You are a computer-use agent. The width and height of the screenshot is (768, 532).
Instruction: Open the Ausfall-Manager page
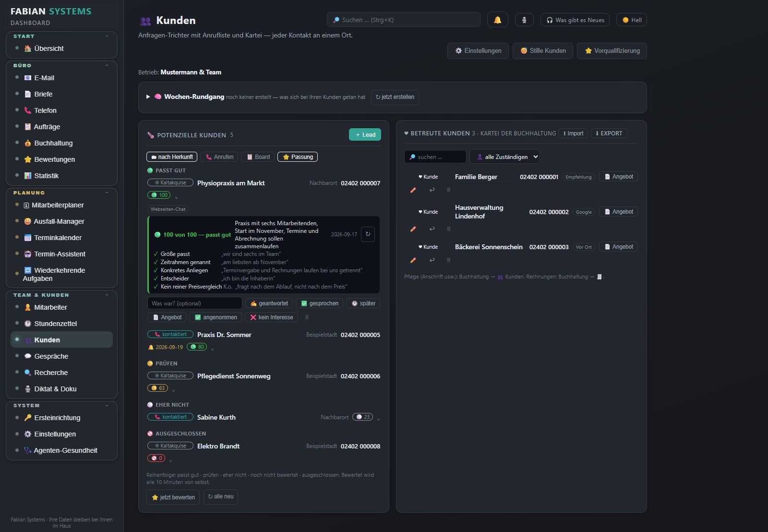61,221
